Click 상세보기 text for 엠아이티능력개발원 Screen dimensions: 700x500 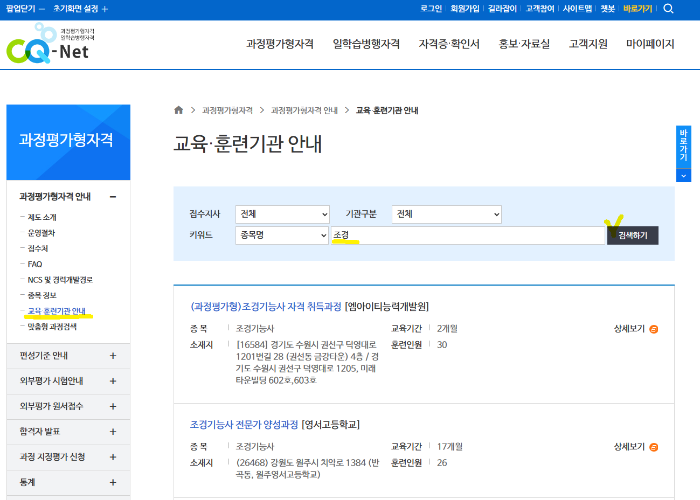(629, 329)
